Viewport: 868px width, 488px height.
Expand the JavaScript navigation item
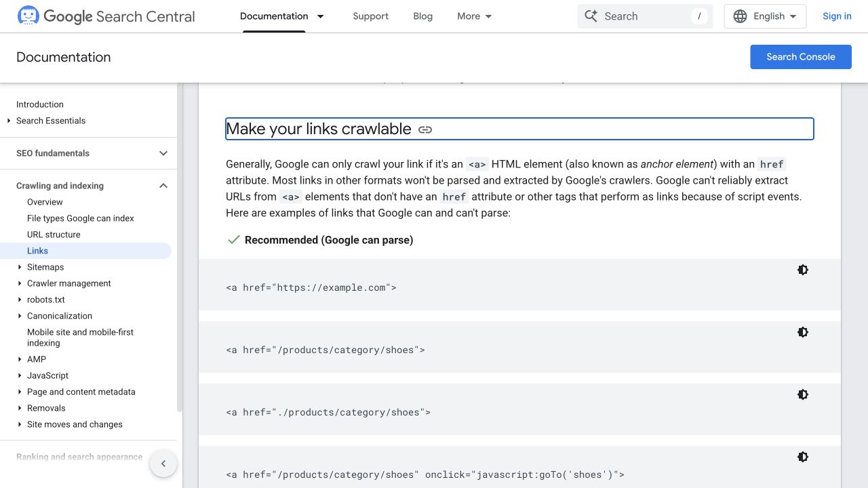[x=20, y=375]
